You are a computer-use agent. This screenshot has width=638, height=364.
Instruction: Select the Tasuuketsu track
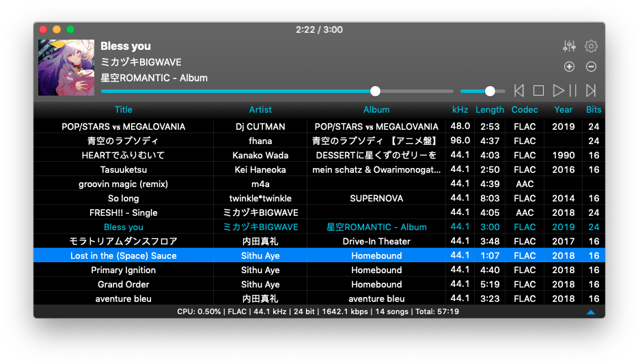coord(123,169)
